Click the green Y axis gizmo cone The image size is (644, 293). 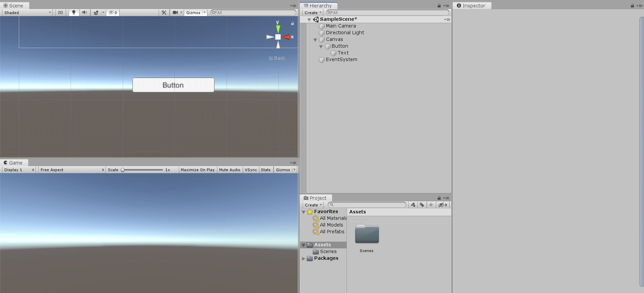pyautogui.click(x=278, y=29)
